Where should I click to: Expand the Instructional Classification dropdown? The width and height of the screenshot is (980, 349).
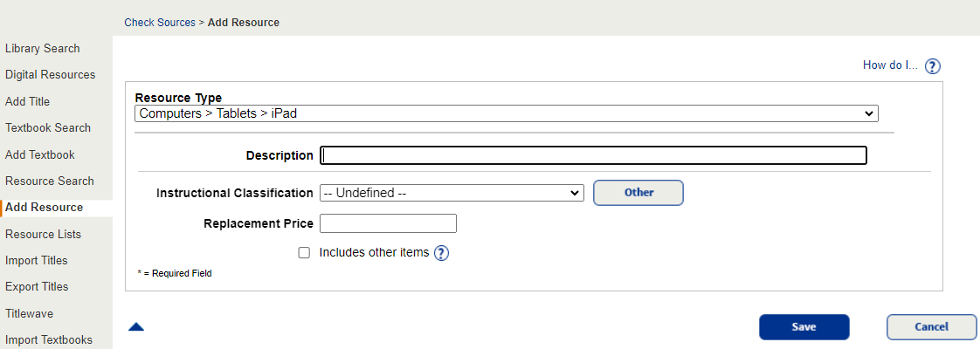coord(451,193)
